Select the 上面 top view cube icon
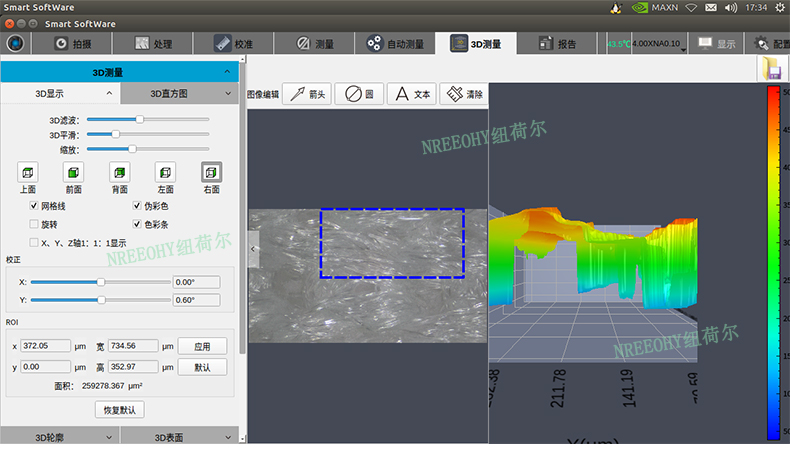The image size is (790, 452). [x=28, y=172]
